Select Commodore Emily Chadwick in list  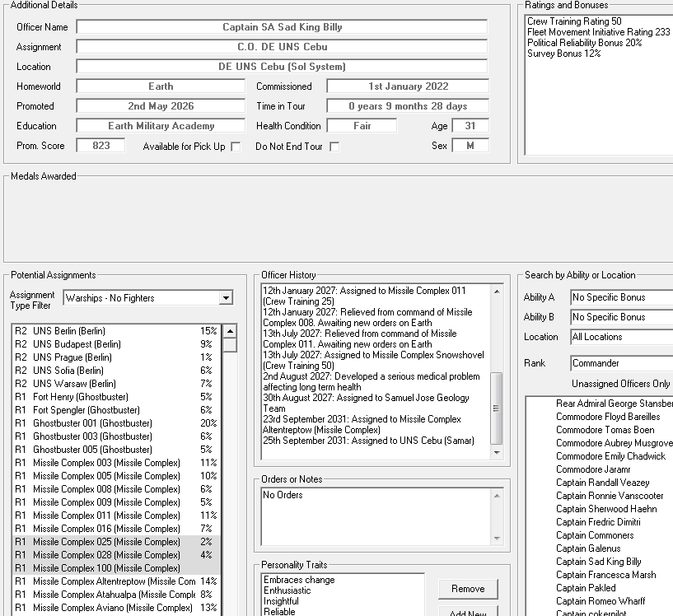click(610, 456)
